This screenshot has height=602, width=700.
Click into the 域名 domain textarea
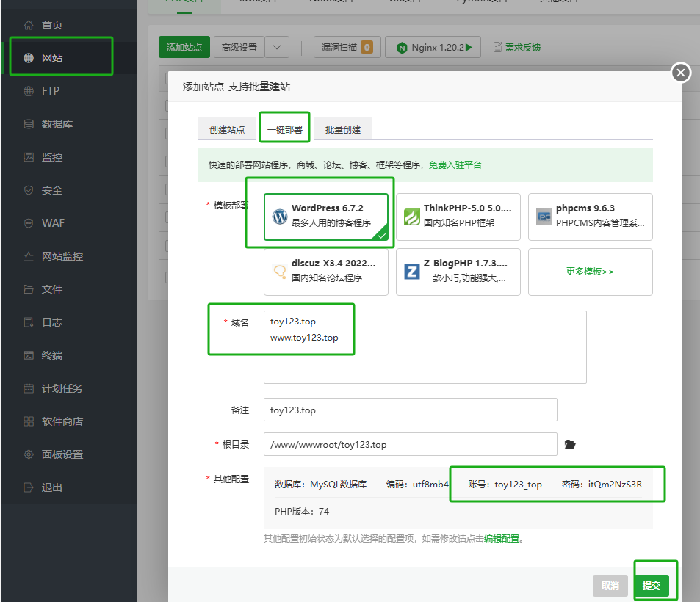425,347
